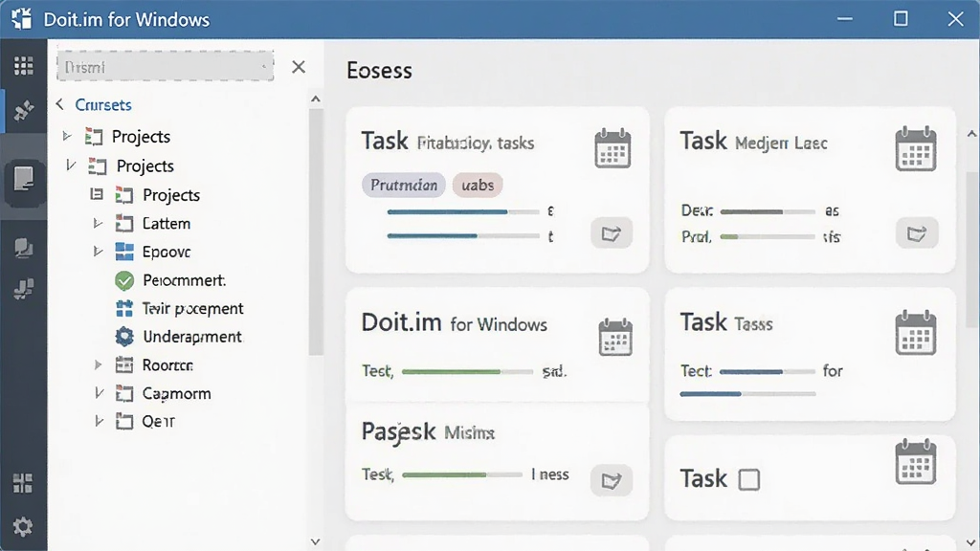
Task: Click folder icon beside Oerr
Action: [124, 422]
